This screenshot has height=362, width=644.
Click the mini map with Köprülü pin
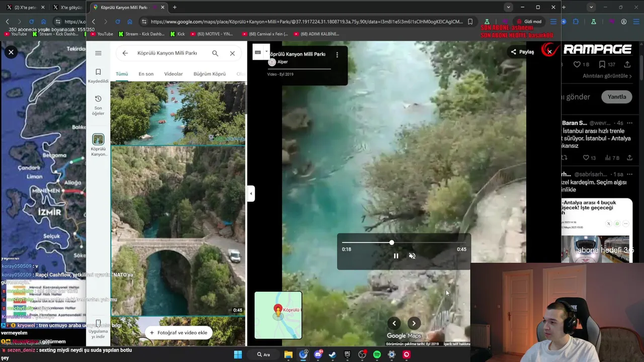(278, 315)
